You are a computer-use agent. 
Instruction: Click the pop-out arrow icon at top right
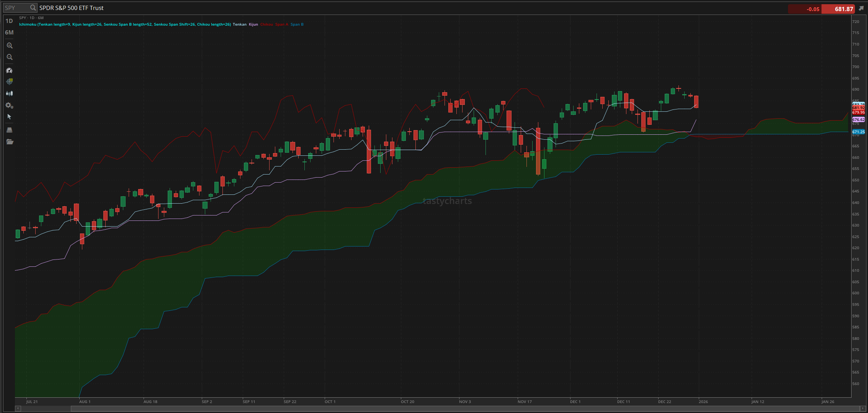tap(861, 8)
